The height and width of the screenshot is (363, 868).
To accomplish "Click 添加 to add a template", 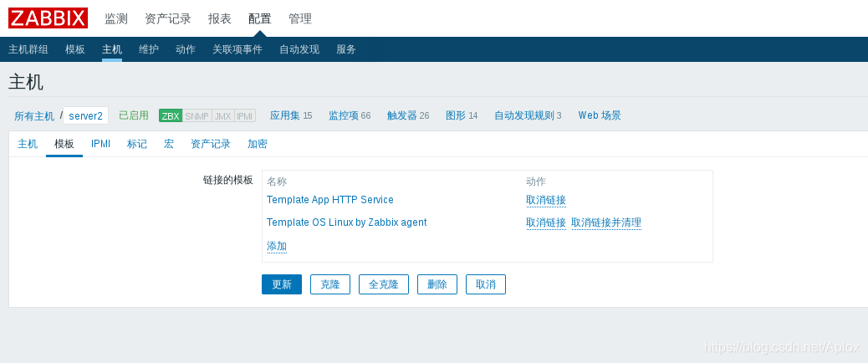I will (x=277, y=246).
